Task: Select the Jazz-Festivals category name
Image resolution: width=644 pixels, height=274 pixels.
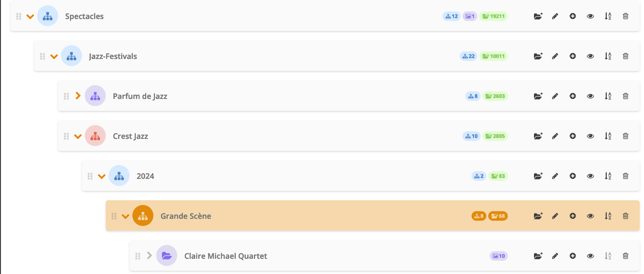Action: 113,56
